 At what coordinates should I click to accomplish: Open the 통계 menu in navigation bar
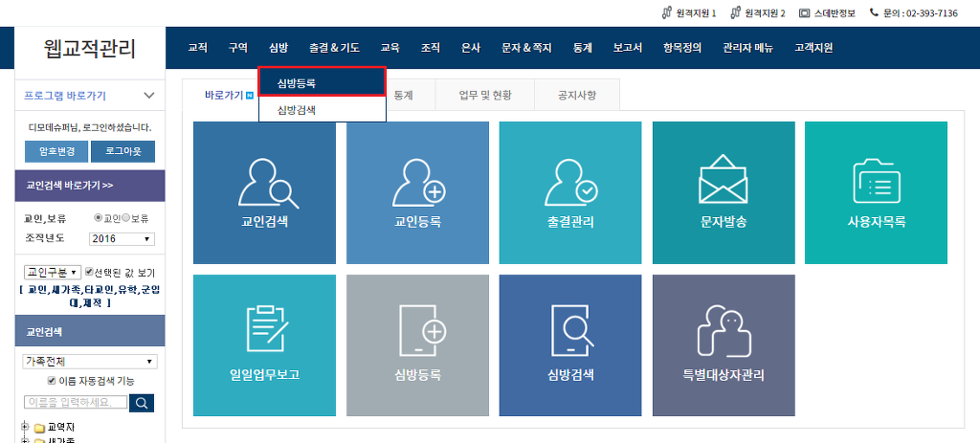(x=583, y=48)
